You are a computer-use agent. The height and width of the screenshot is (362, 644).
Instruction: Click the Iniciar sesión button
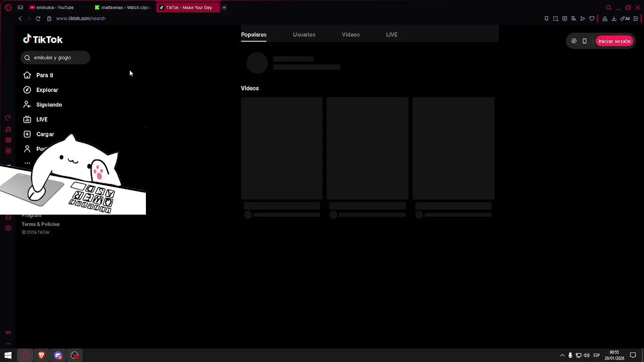click(x=614, y=41)
